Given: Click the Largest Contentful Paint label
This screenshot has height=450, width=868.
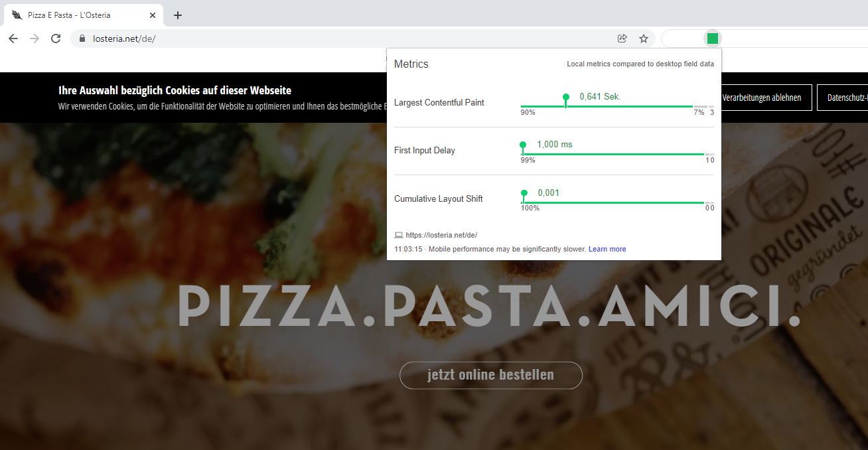Looking at the screenshot, I should pyautogui.click(x=439, y=102).
